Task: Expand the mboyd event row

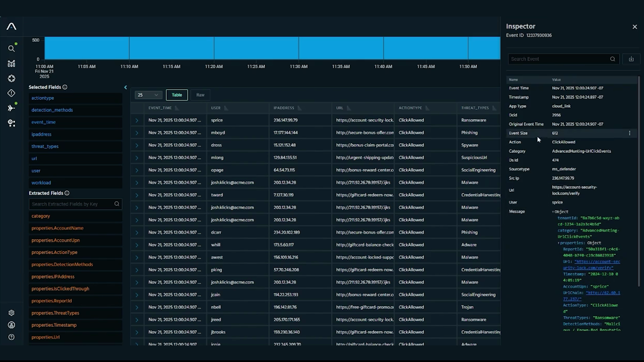Action: click(137, 133)
